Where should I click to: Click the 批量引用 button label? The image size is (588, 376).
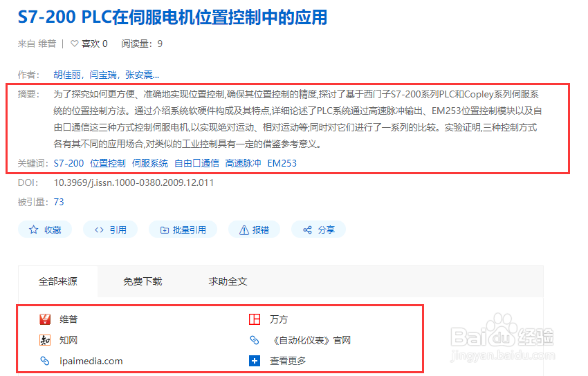click(190, 229)
